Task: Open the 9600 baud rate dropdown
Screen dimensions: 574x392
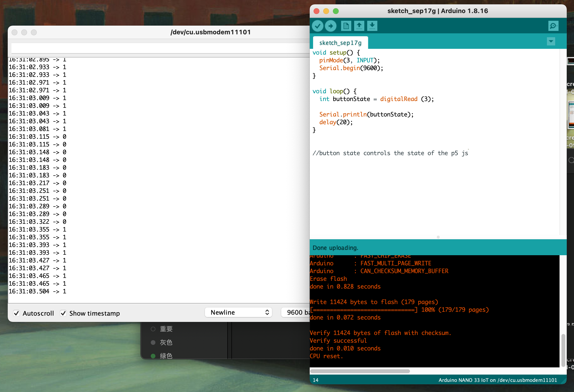Action: (x=296, y=312)
